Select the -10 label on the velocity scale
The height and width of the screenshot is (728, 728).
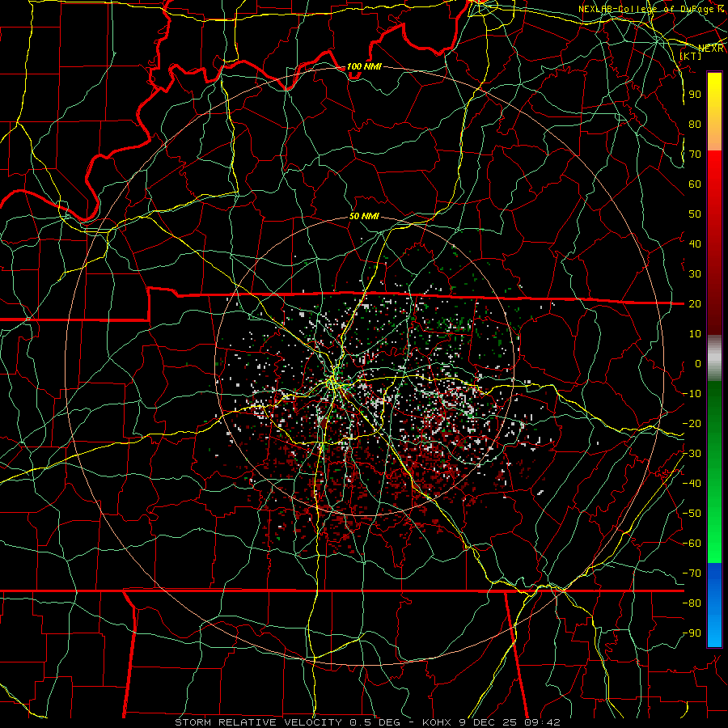click(692, 394)
